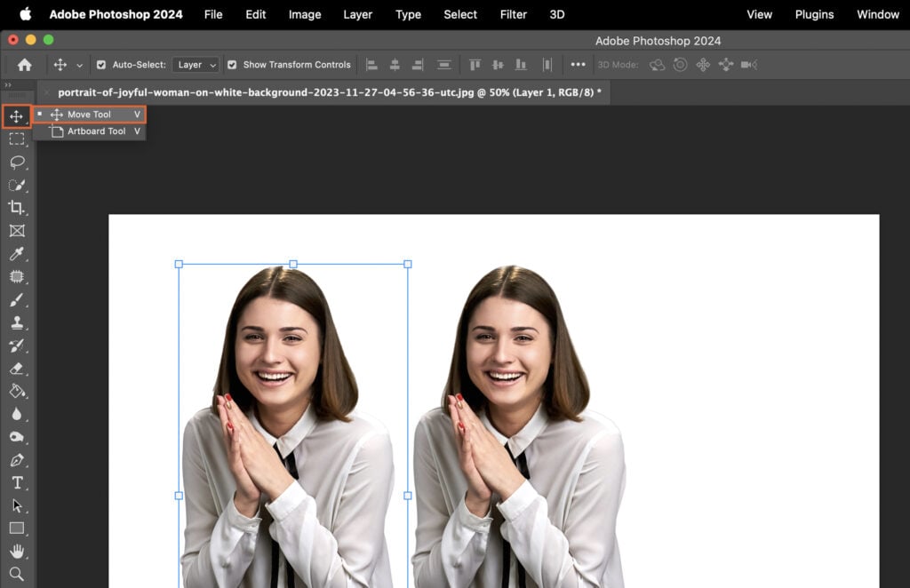This screenshot has width=910, height=588.
Task: Uncheck Show Transform Controls
Action: pyautogui.click(x=234, y=64)
